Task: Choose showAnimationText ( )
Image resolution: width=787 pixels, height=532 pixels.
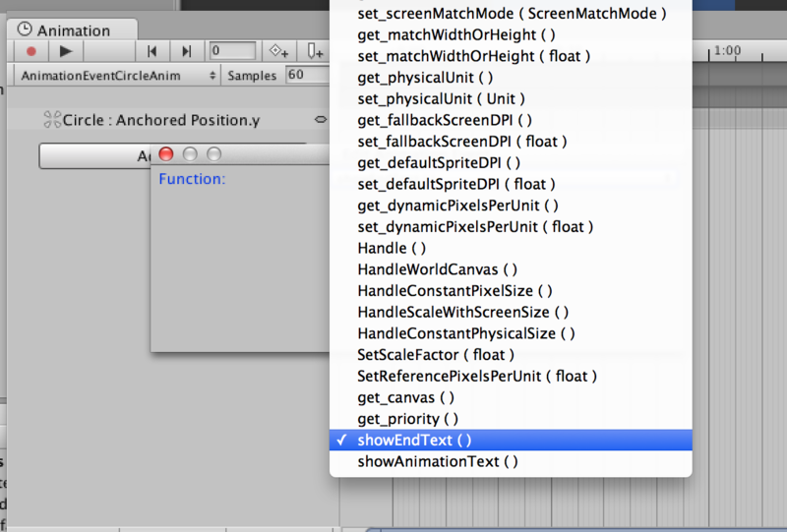Action: [x=511, y=462]
